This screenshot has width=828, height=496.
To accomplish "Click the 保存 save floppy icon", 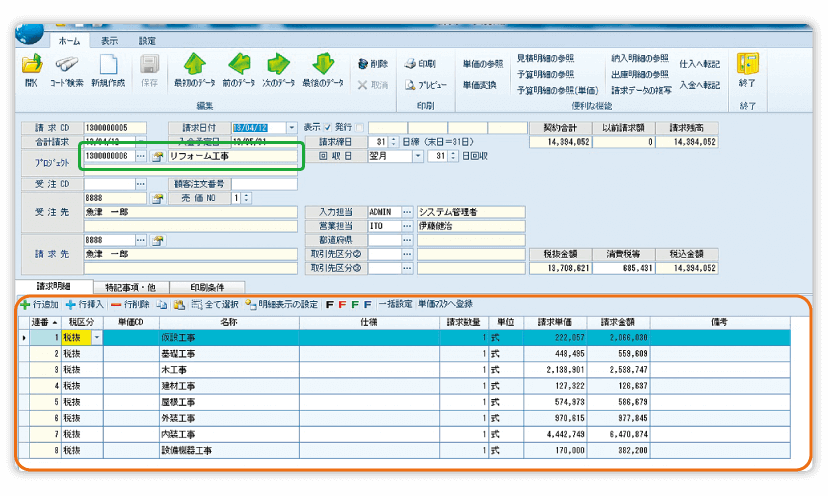I will 149,64.
